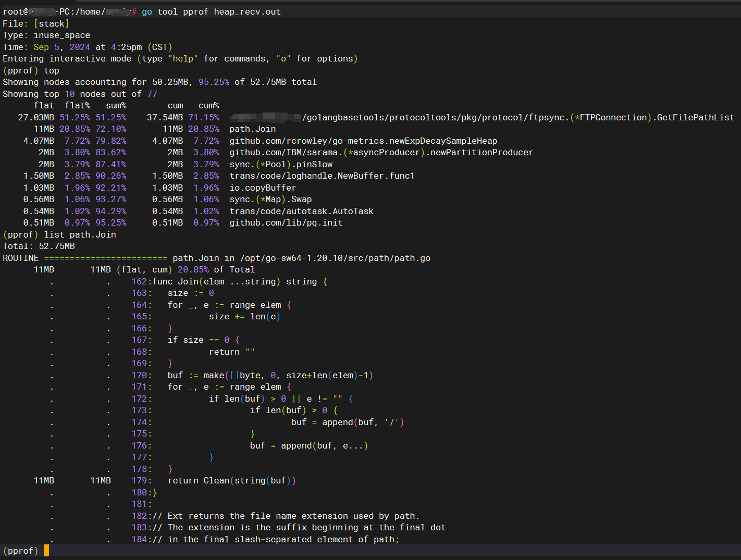This screenshot has height=560, width=741.
Task: Click the pprof prompt cursor at bottom
Action: click(46, 551)
